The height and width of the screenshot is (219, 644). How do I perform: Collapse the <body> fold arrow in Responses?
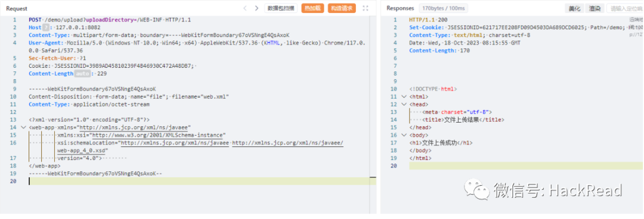[403, 135]
